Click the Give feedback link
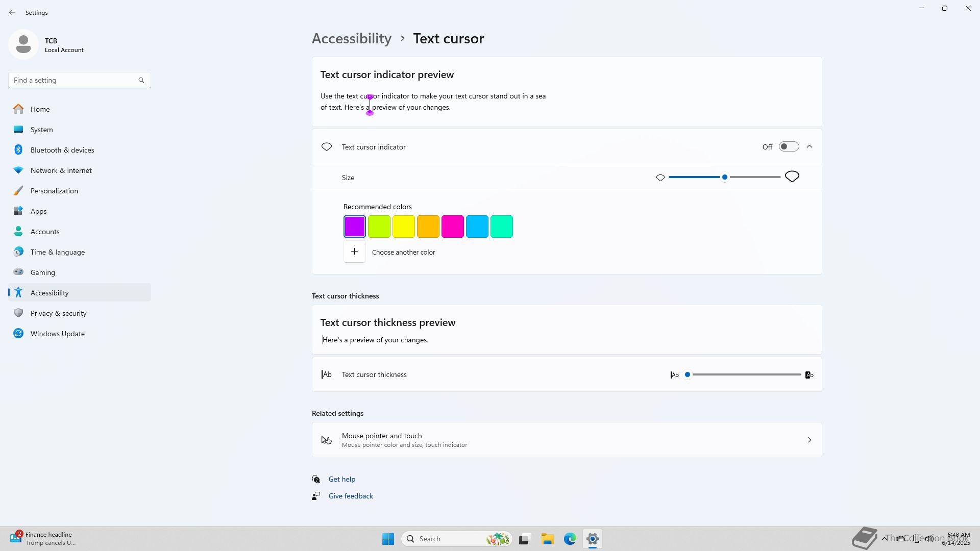The width and height of the screenshot is (980, 551). (x=351, y=496)
